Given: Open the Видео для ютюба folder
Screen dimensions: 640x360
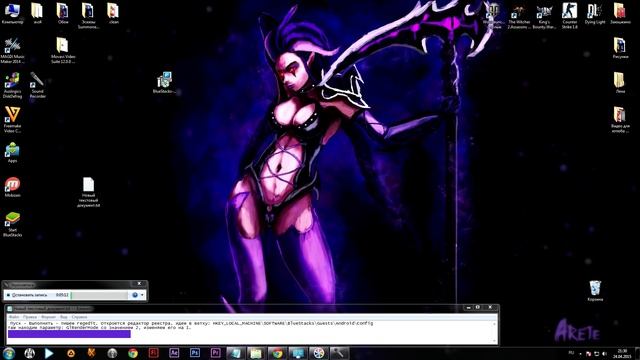Looking at the screenshot, I should [620, 120].
